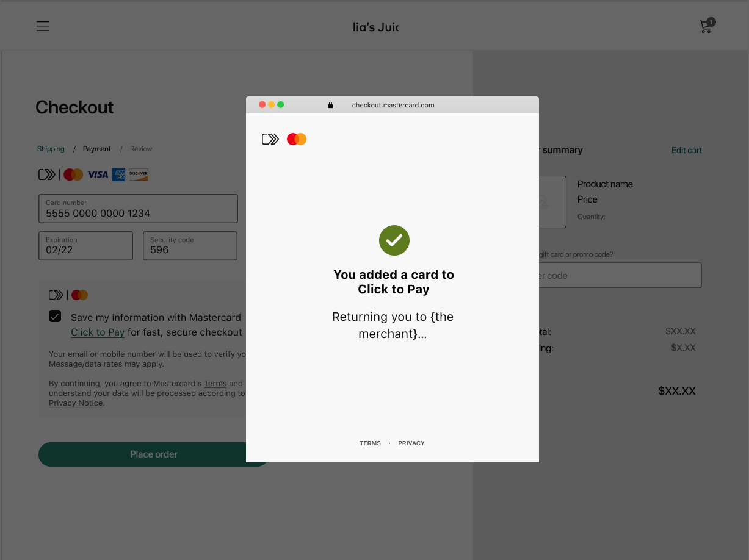Focus the Expiration date field
The width and height of the screenshot is (749, 560).
point(85,246)
